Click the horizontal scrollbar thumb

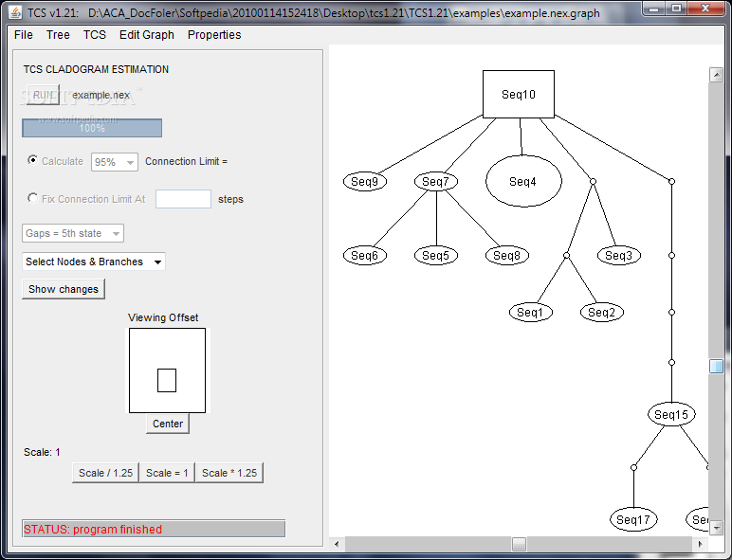pos(519,544)
